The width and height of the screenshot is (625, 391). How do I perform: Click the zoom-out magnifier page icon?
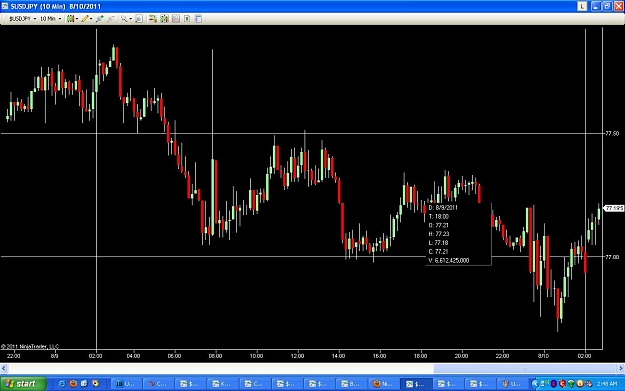(139, 19)
